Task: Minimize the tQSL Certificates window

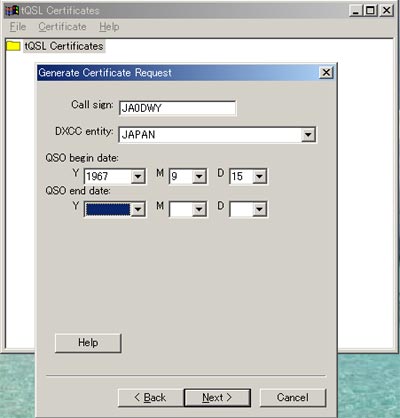Action: (x=356, y=11)
